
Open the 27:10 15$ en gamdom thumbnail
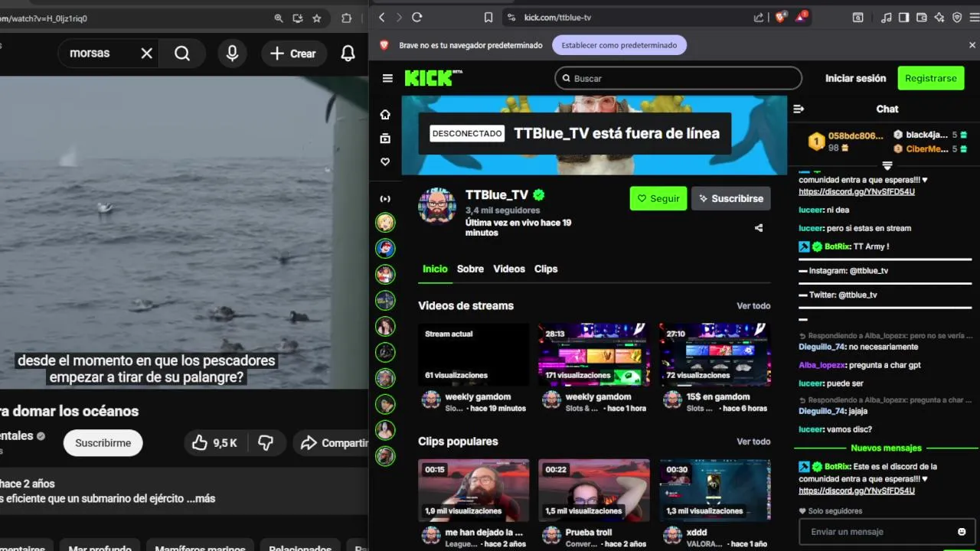[715, 354]
